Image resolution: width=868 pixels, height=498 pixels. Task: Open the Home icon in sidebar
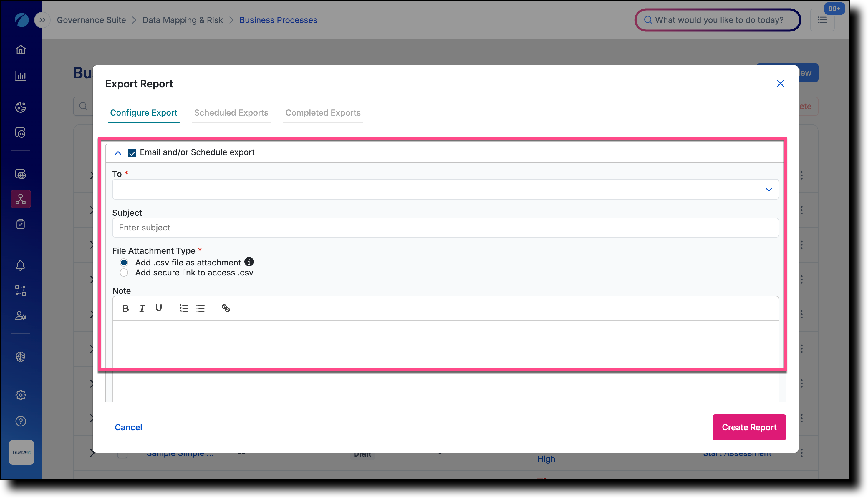click(x=21, y=50)
